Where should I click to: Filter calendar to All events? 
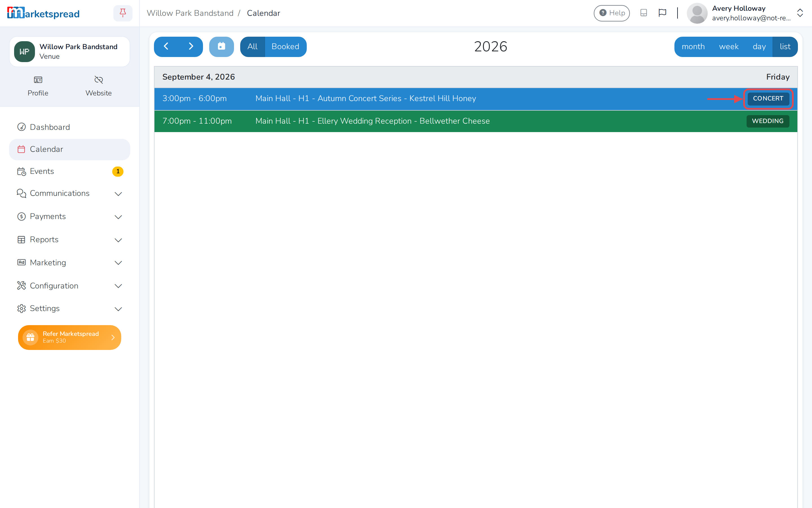(x=253, y=46)
